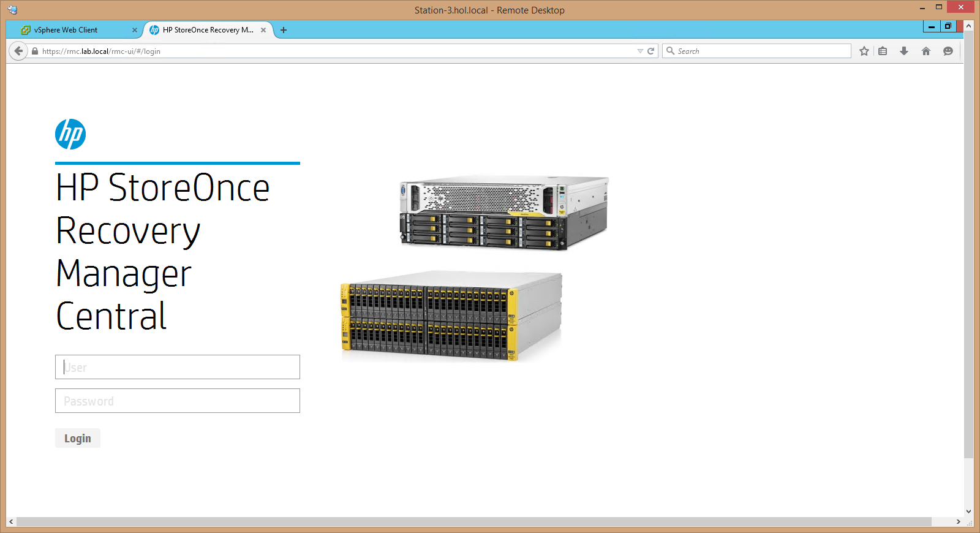Close the HP StoreOnce Recovery tab

(263, 30)
